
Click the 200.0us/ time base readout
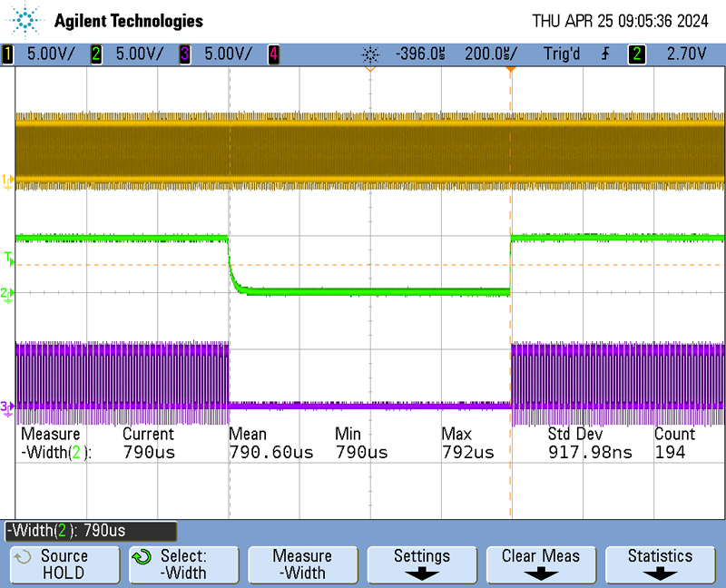coord(491,54)
